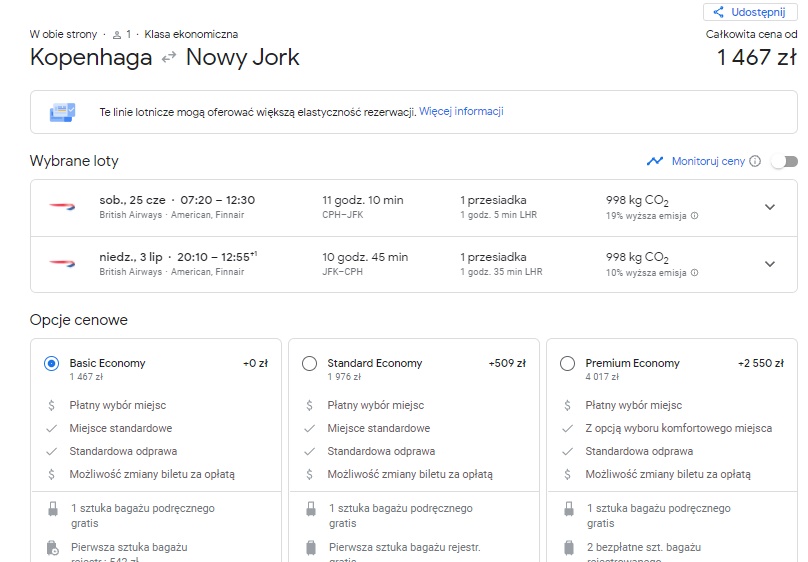The width and height of the screenshot is (808, 562).
Task: Click the JFK–CPH route label
Action: 342,271
